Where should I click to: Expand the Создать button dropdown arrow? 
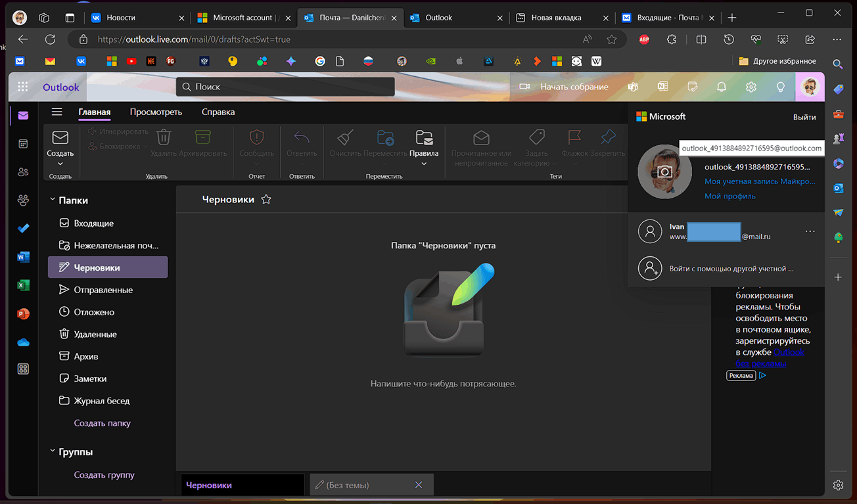[60, 164]
